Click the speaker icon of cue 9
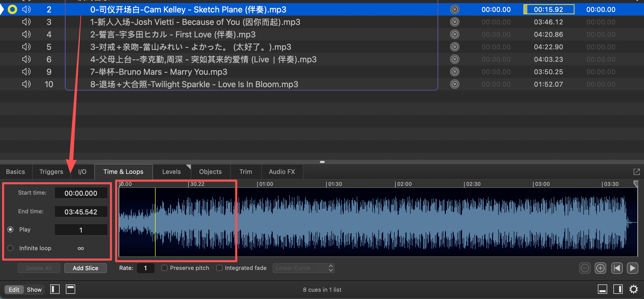This screenshot has width=644, height=299. [26, 72]
